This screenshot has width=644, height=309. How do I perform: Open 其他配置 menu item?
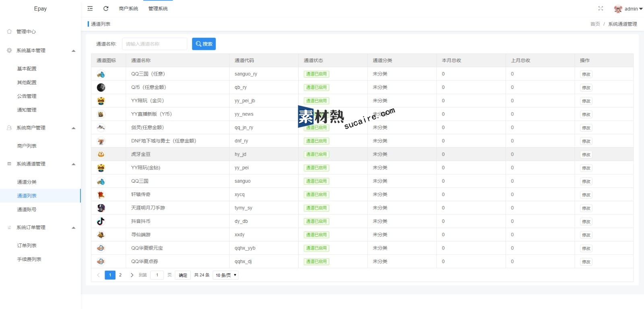(27, 82)
